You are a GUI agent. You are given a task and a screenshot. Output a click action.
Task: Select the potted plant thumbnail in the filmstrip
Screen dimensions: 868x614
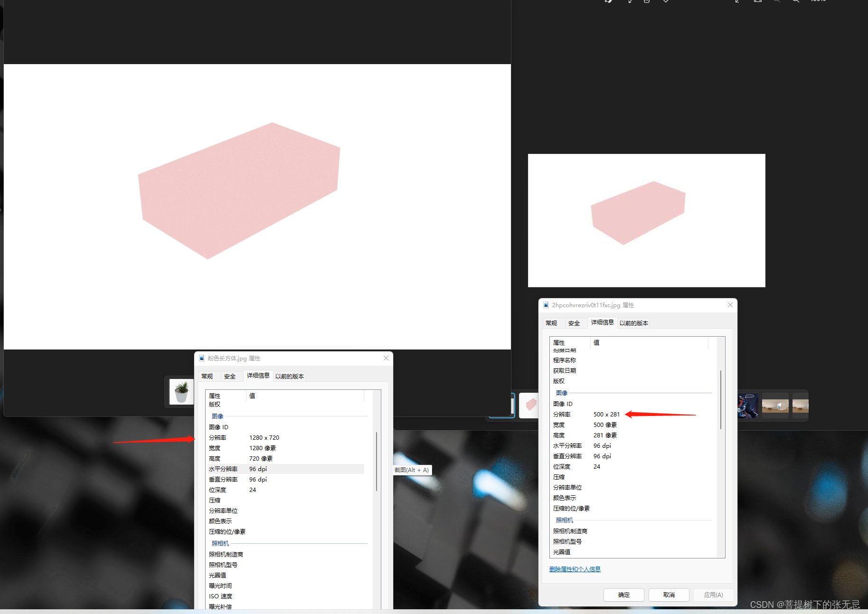click(x=181, y=391)
